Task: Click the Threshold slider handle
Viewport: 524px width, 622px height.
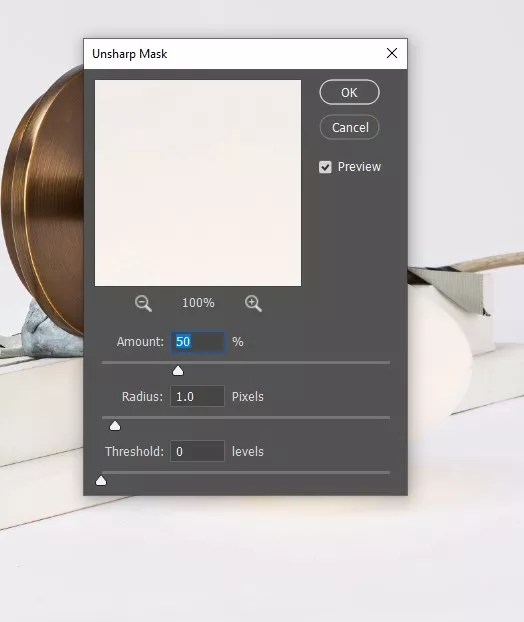Action: [101, 481]
